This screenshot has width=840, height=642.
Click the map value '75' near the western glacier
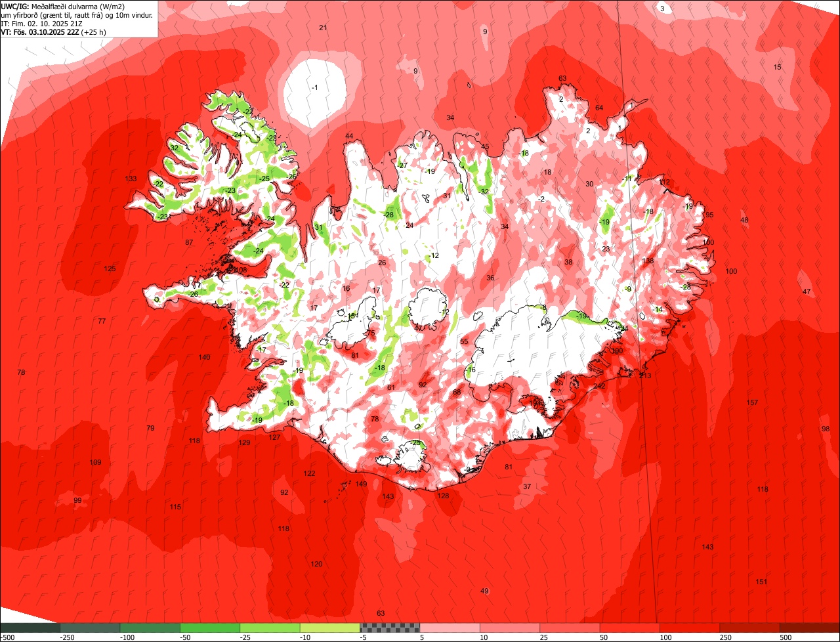coord(371,334)
